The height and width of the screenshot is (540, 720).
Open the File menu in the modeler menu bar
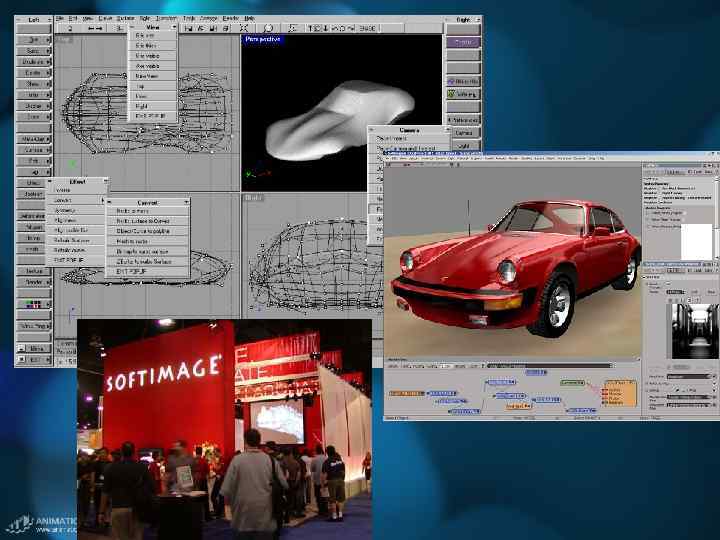tap(59, 19)
